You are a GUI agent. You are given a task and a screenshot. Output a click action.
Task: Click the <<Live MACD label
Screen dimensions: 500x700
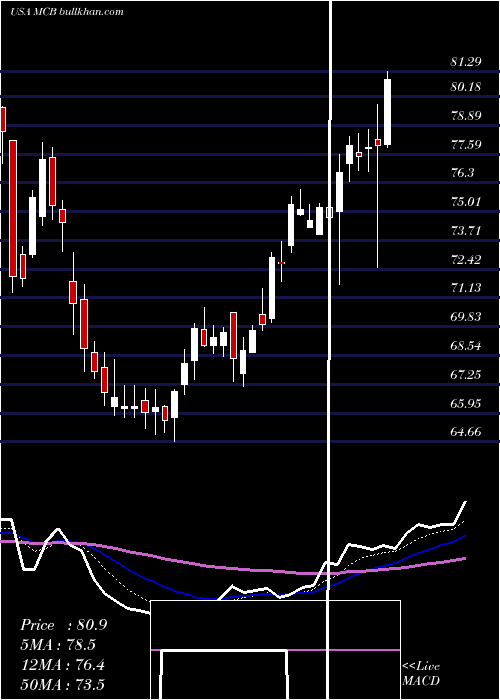click(x=421, y=674)
